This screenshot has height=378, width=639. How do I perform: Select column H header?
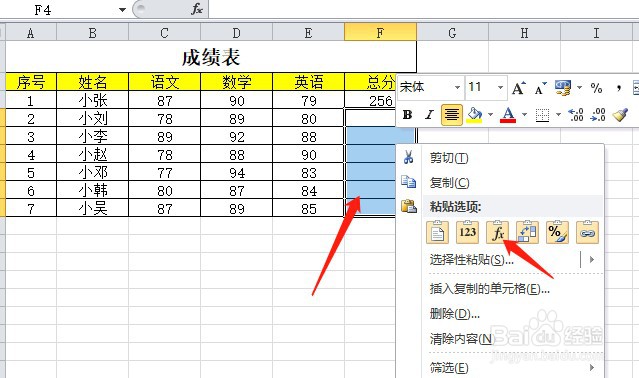tap(524, 33)
